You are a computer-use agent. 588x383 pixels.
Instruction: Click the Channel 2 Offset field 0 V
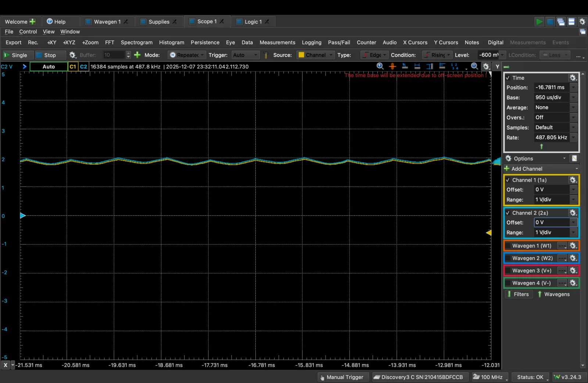click(552, 222)
